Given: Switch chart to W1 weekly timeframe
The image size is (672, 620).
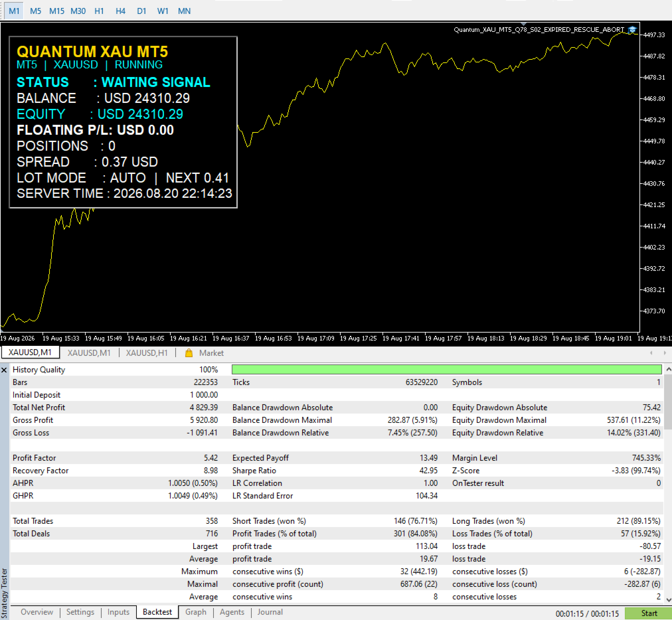Looking at the screenshot, I should point(163,11).
